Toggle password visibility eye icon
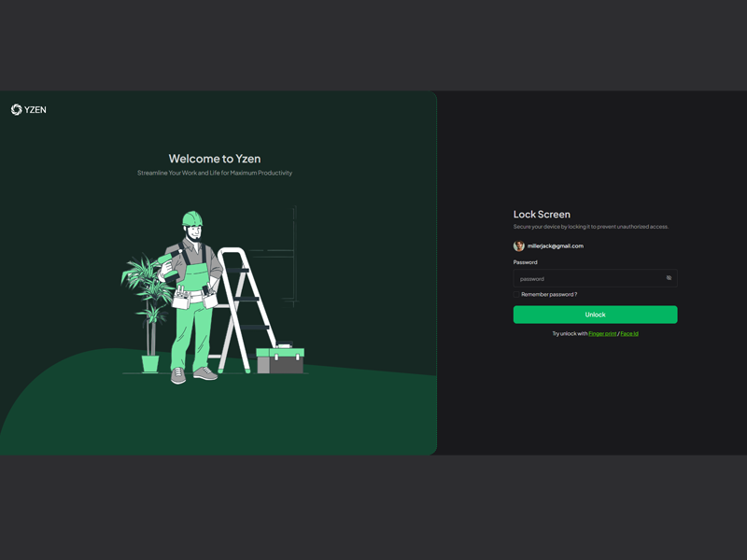This screenshot has height=560, width=747. 669,278
